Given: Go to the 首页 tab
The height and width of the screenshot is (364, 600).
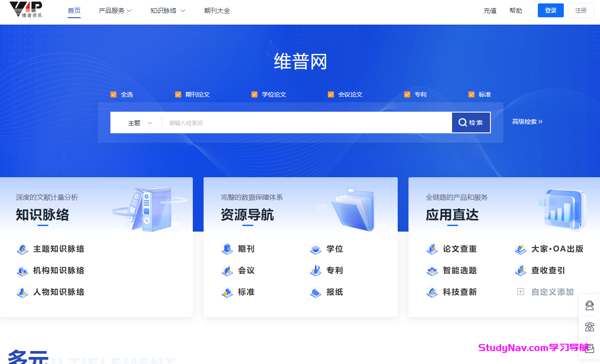Looking at the screenshot, I should [x=74, y=11].
